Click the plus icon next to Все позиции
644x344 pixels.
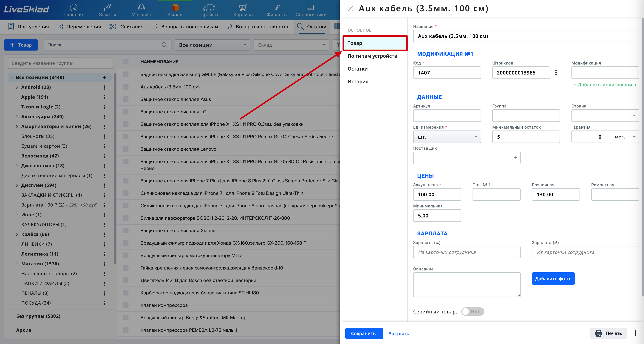click(105, 78)
